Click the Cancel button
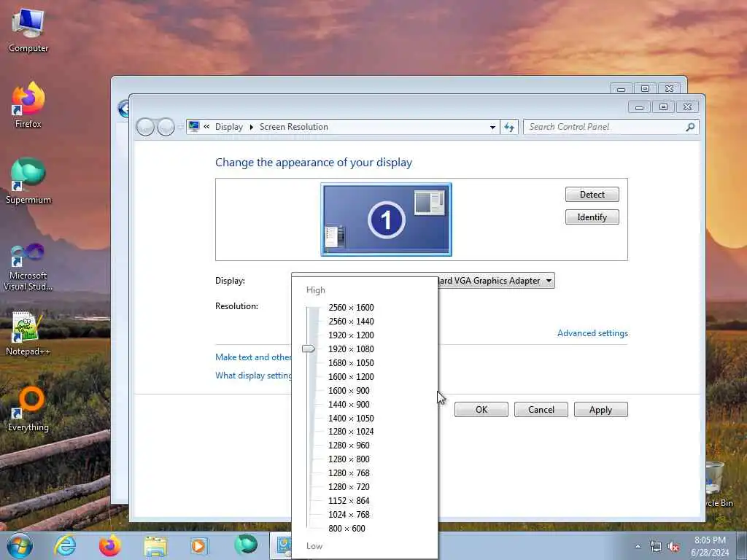This screenshot has height=560, width=747. point(541,410)
